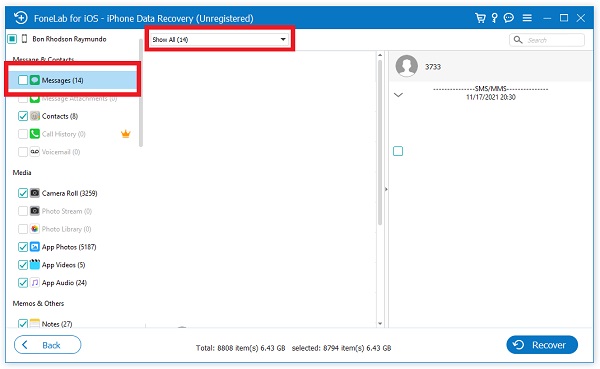Select App Audio (24) category

pyautogui.click(x=64, y=283)
